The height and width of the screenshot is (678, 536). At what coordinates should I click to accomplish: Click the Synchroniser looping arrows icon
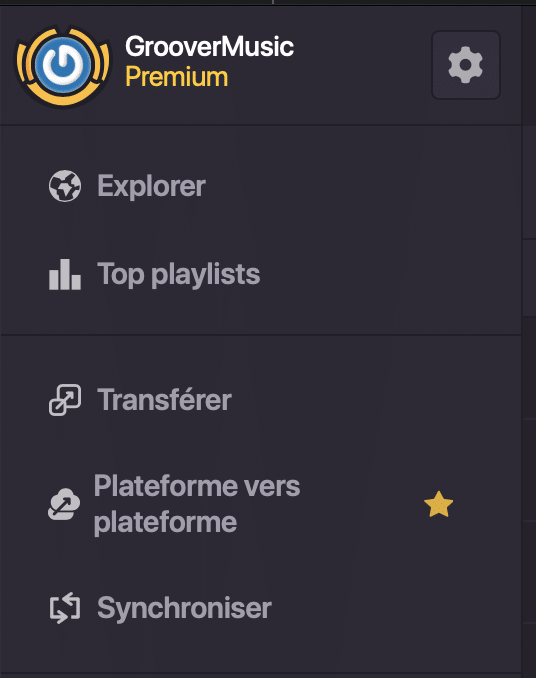click(x=65, y=608)
